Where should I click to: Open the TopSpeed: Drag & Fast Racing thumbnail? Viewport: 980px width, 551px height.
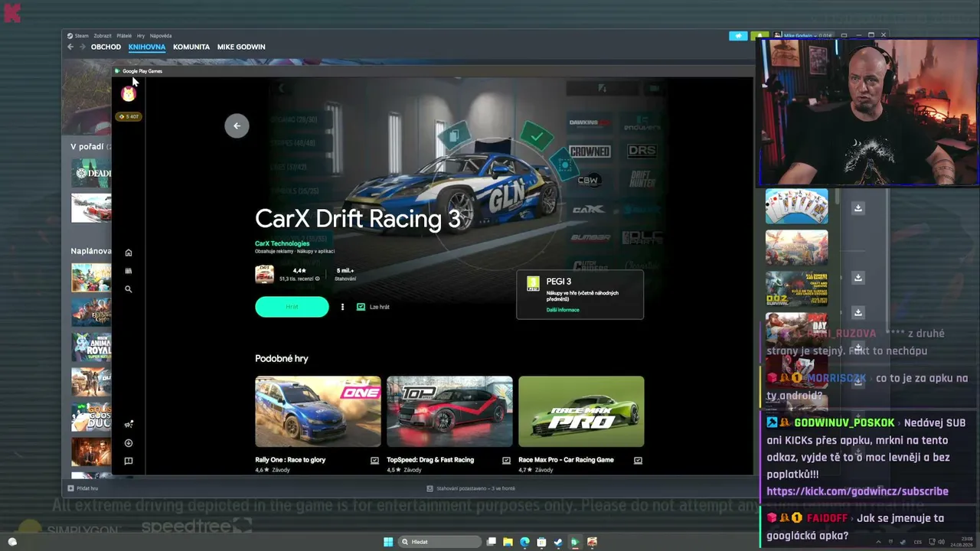click(449, 412)
